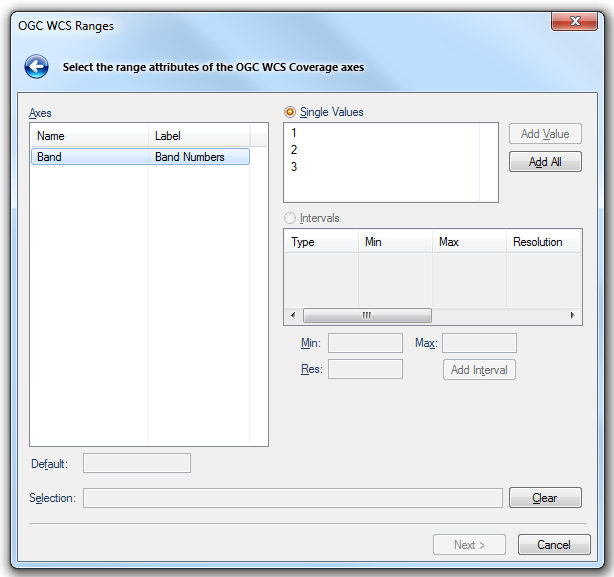Click the Resolution column header
614x577 pixels.
click(x=538, y=242)
